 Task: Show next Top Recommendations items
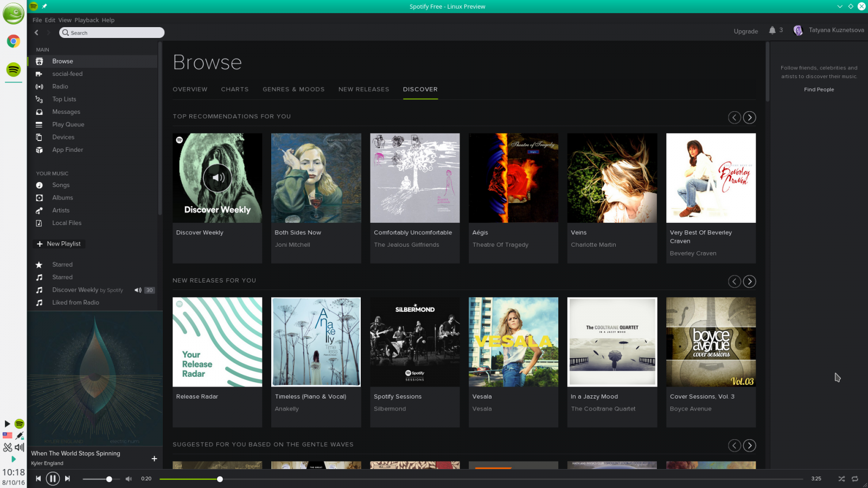click(750, 118)
